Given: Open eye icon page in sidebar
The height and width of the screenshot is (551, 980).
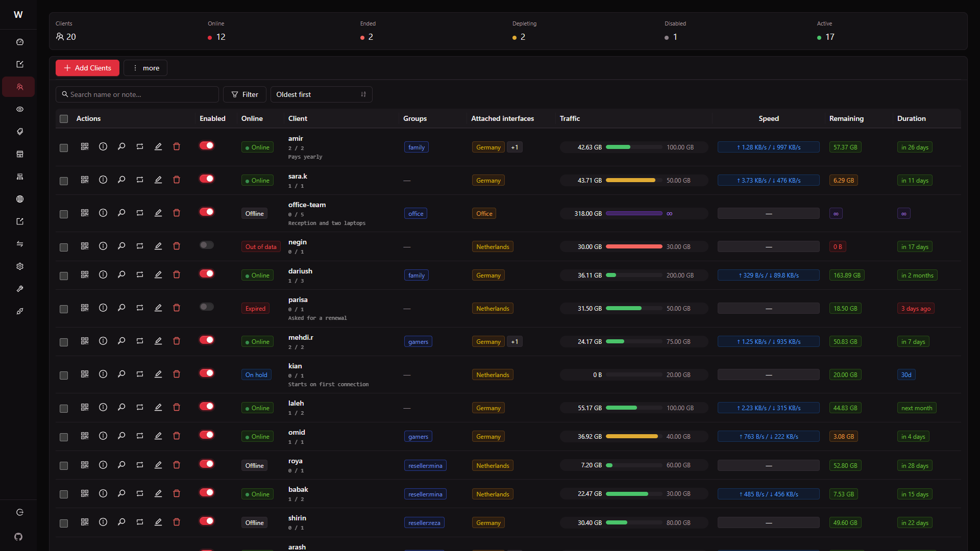Looking at the screenshot, I should pos(20,109).
